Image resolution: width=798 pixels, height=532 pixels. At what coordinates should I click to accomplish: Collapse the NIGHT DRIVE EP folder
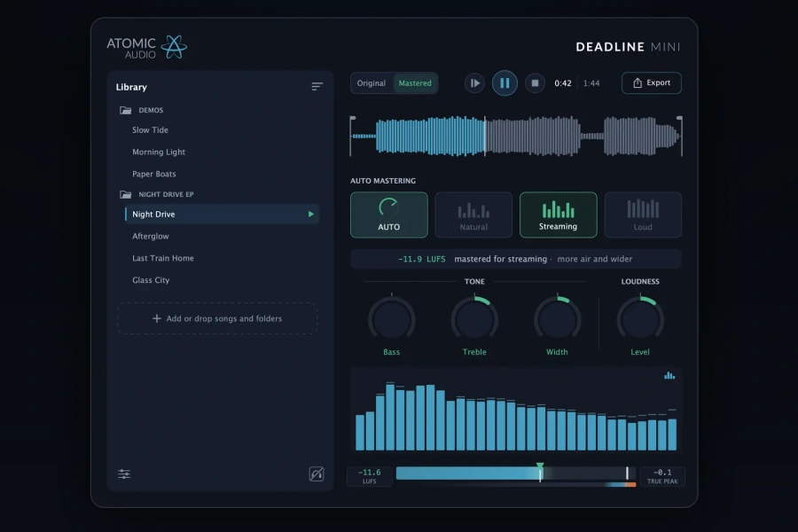point(125,194)
